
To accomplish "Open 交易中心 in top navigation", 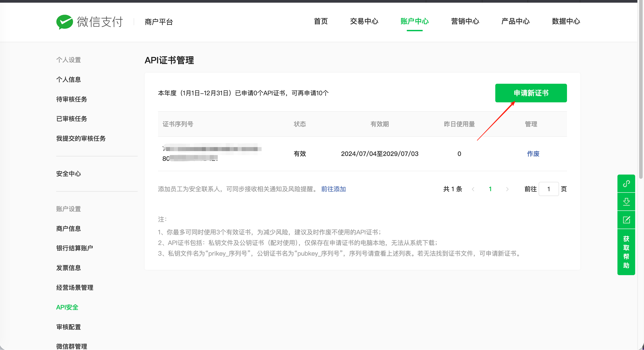I will [x=364, y=21].
